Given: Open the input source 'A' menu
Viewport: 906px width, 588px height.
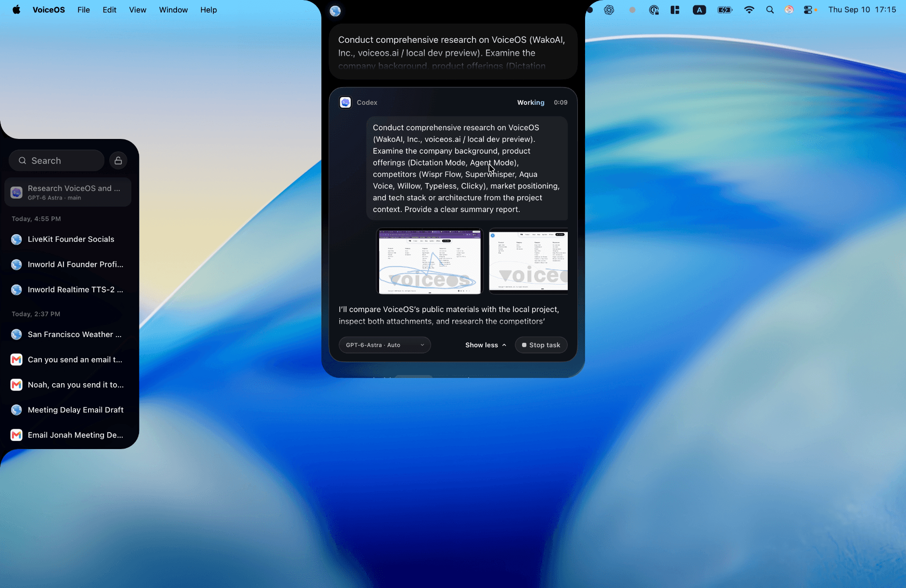Looking at the screenshot, I should pos(699,10).
